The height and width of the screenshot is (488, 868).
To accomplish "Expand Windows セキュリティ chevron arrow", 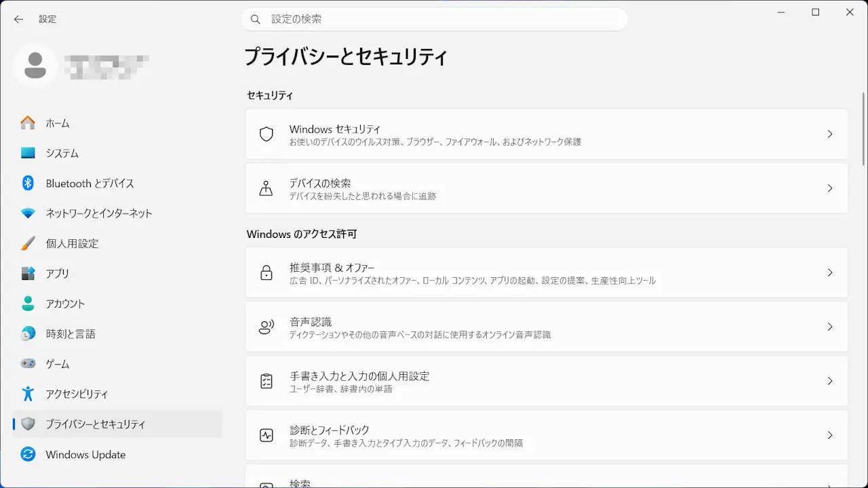I will tap(829, 134).
